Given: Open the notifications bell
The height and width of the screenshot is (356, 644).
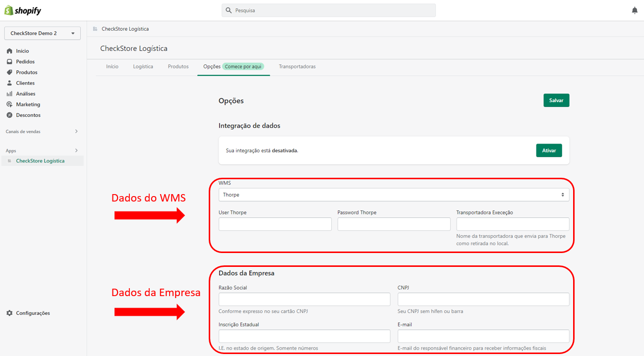Looking at the screenshot, I should pos(635,10).
